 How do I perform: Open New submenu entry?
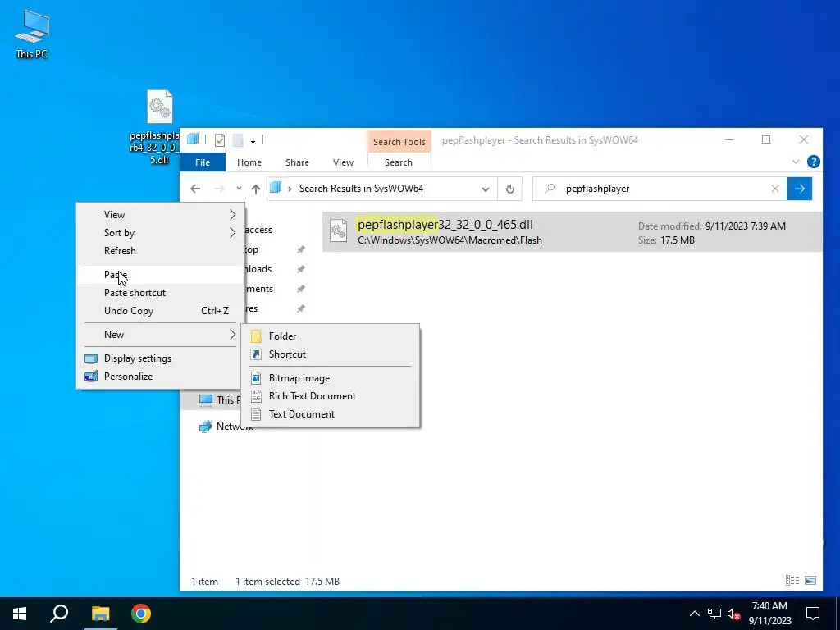(x=160, y=335)
